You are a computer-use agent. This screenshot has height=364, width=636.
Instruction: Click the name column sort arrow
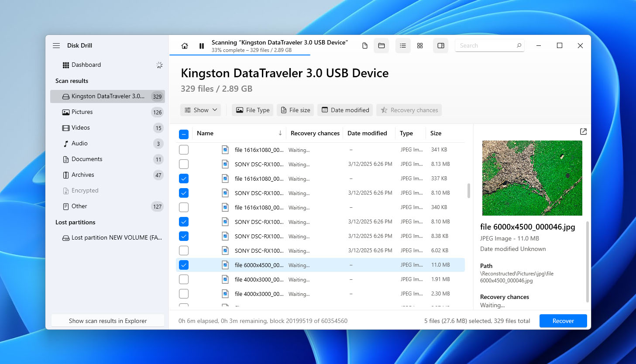pyautogui.click(x=280, y=133)
